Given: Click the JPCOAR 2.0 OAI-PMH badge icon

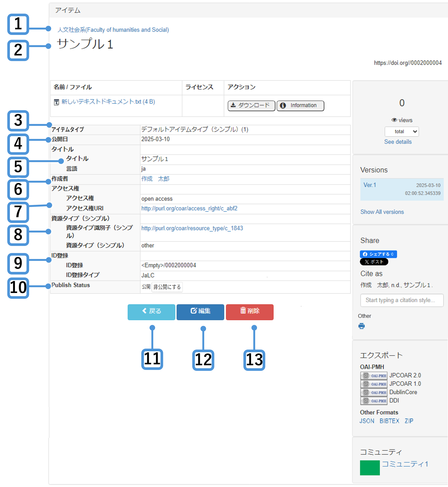Looking at the screenshot, I should click(x=374, y=376).
